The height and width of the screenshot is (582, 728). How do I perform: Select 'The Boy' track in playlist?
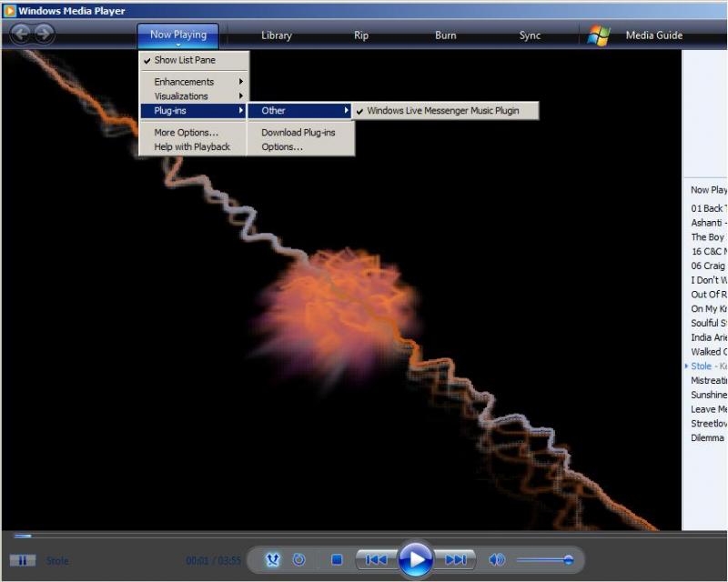coord(709,237)
